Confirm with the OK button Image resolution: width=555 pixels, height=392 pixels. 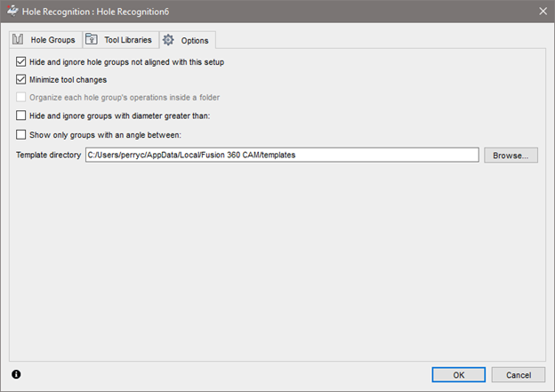(x=458, y=374)
